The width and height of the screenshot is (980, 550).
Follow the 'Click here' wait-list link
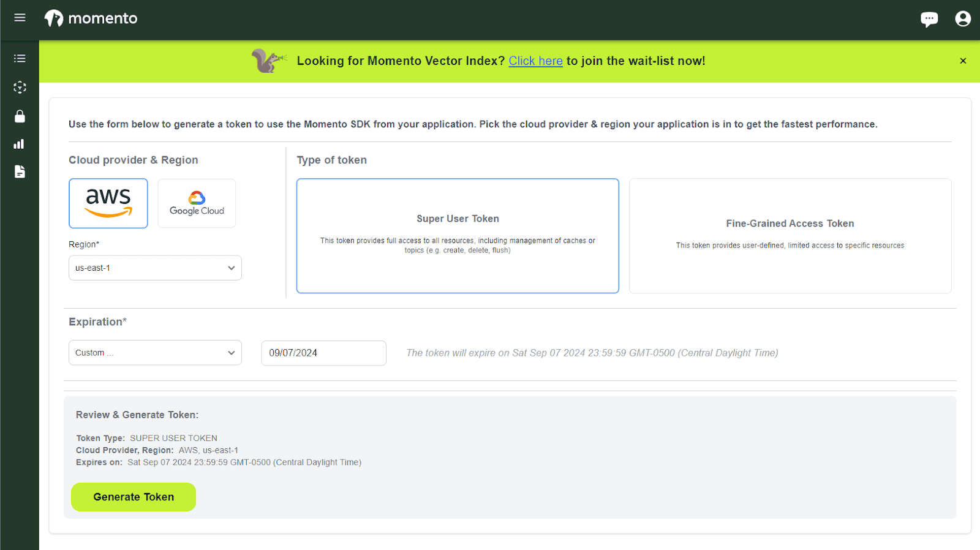click(535, 61)
